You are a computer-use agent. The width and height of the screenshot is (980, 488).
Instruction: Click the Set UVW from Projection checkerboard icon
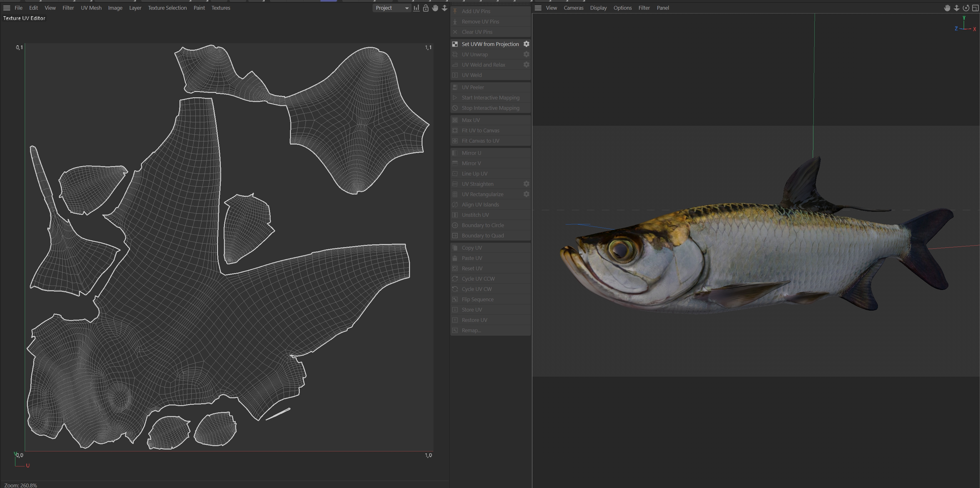455,44
